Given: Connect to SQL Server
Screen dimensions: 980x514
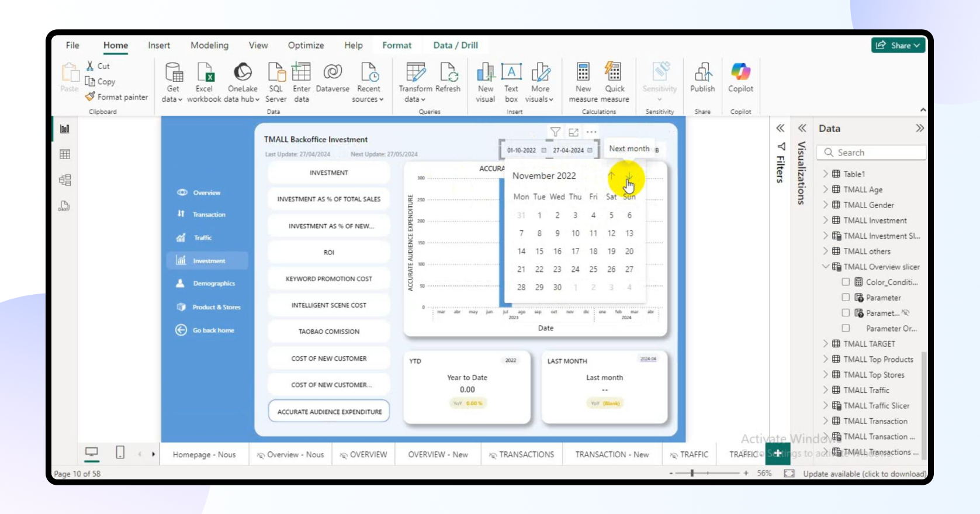Looking at the screenshot, I should (x=276, y=82).
